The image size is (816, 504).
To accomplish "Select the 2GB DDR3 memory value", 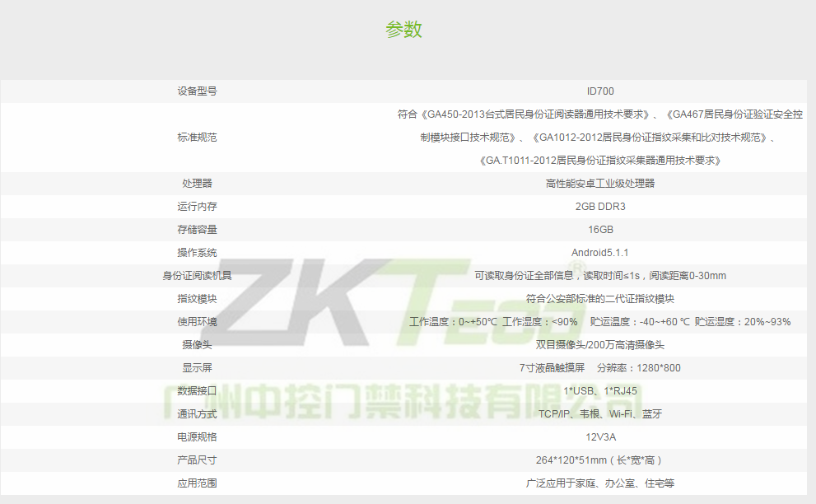I will pyautogui.click(x=599, y=207).
